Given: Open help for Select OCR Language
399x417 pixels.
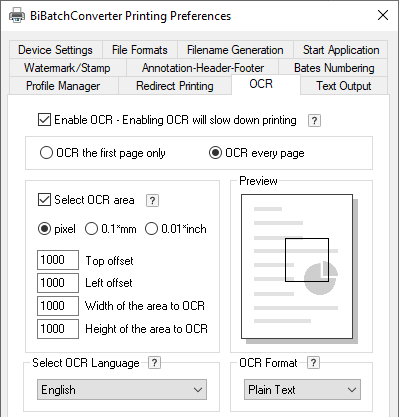Looking at the screenshot, I should (x=154, y=362).
